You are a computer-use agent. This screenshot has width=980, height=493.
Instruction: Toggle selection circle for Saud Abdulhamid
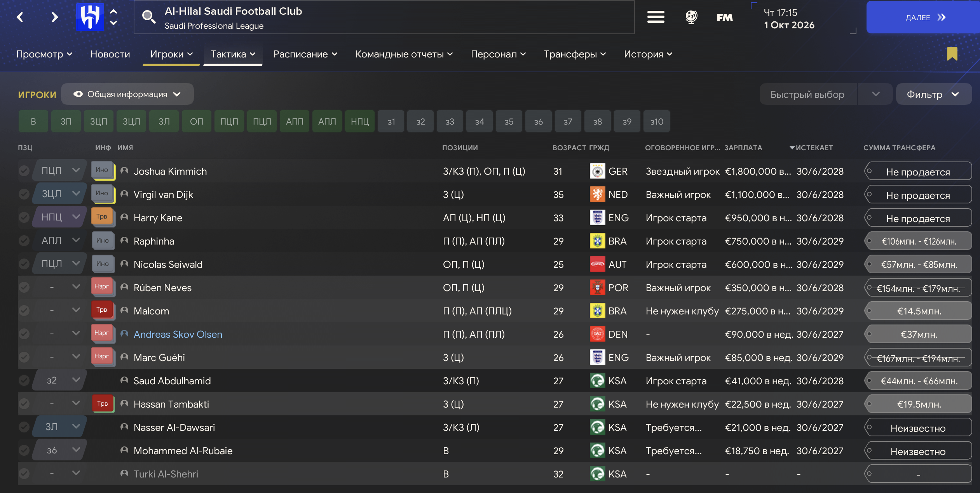point(24,380)
